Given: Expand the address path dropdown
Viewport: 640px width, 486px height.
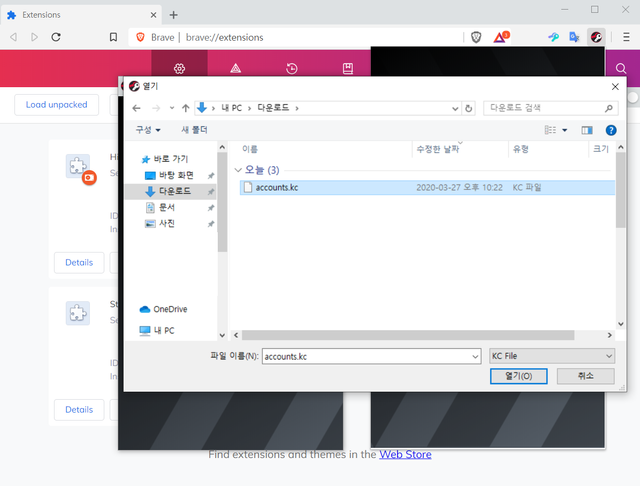Looking at the screenshot, I should click(x=455, y=108).
